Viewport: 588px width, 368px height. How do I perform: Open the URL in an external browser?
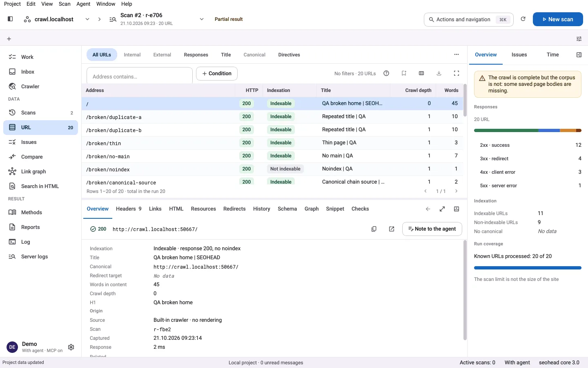pyautogui.click(x=392, y=229)
